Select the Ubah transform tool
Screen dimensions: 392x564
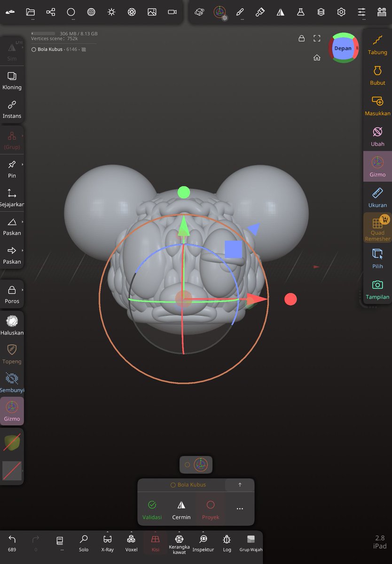377,136
